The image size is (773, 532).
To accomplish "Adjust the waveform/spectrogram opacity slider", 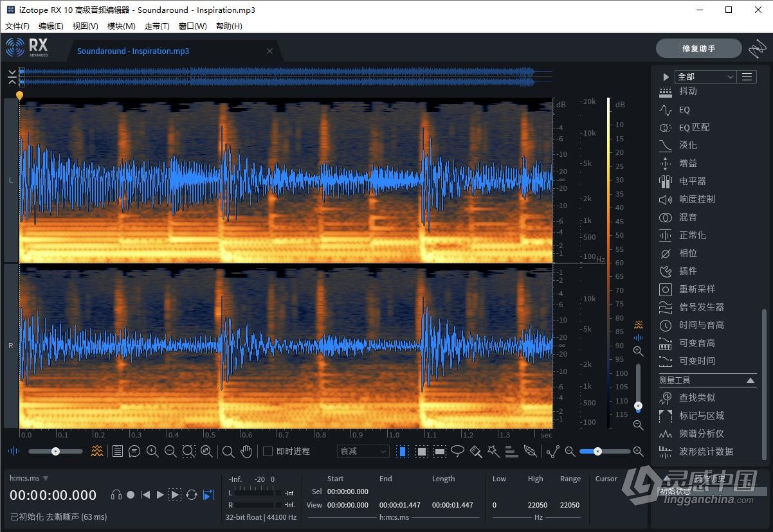I will point(56,452).
